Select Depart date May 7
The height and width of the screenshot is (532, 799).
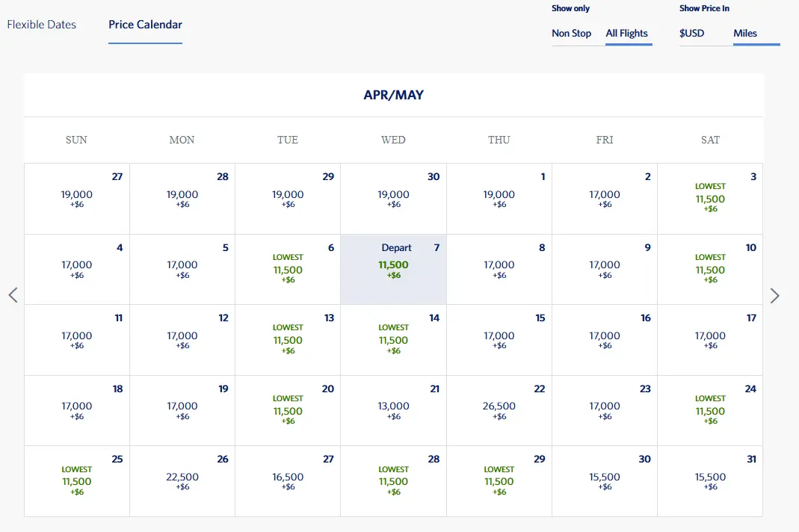[x=393, y=270]
